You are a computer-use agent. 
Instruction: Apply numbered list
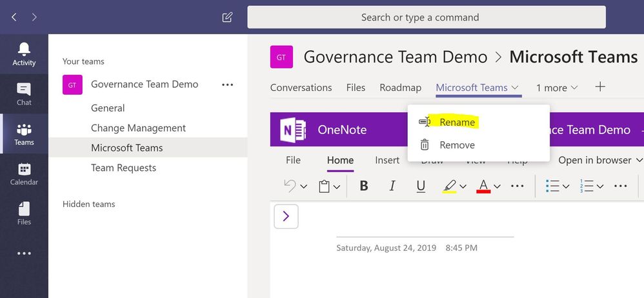coord(587,186)
